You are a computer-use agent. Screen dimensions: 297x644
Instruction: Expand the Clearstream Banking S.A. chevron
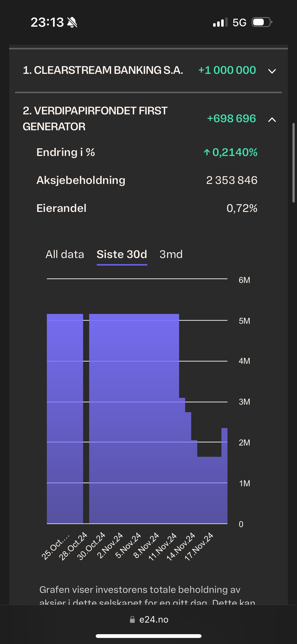pyautogui.click(x=272, y=71)
